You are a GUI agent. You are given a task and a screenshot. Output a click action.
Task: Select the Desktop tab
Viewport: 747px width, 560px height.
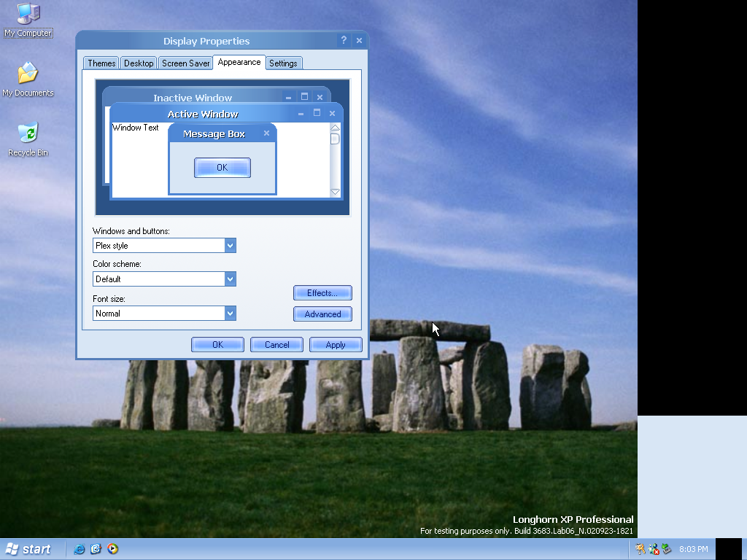click(139, 63)
